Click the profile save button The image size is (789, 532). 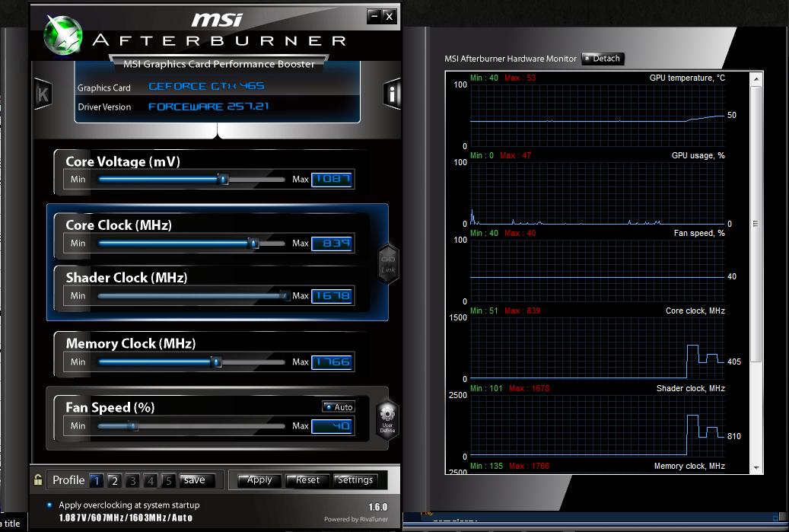[197, 480]
